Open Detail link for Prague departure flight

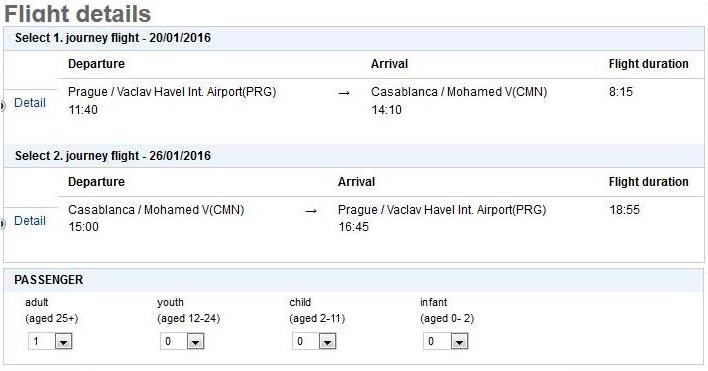30,103
